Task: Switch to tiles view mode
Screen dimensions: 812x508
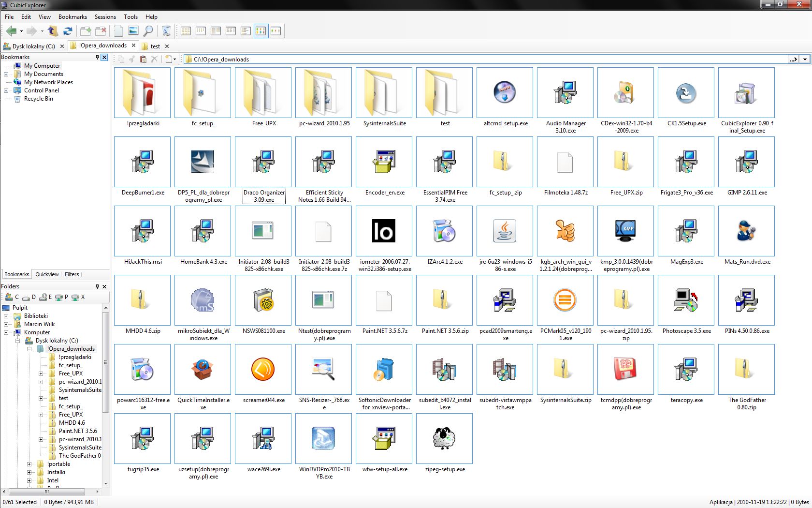Action: (x=246, y=31)
